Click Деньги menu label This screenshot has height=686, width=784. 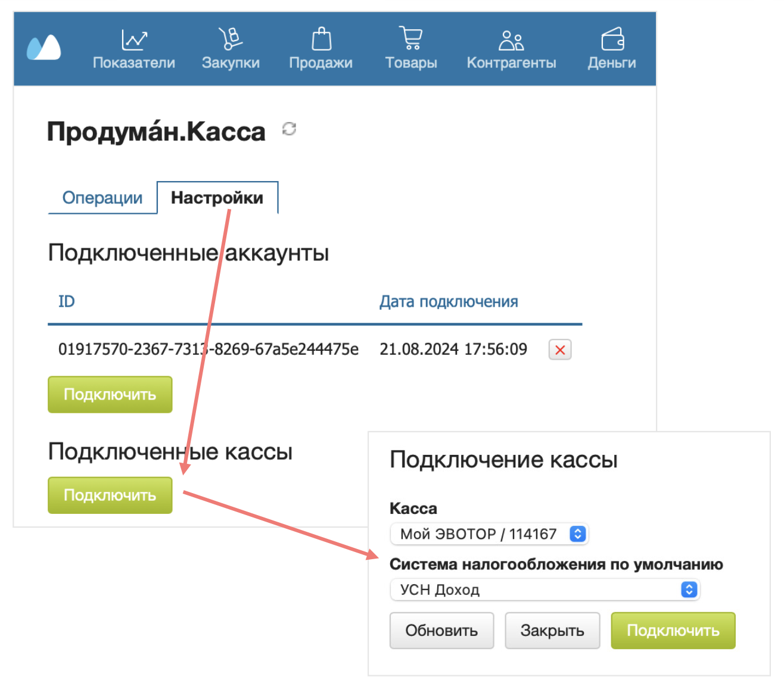point(612,63)
